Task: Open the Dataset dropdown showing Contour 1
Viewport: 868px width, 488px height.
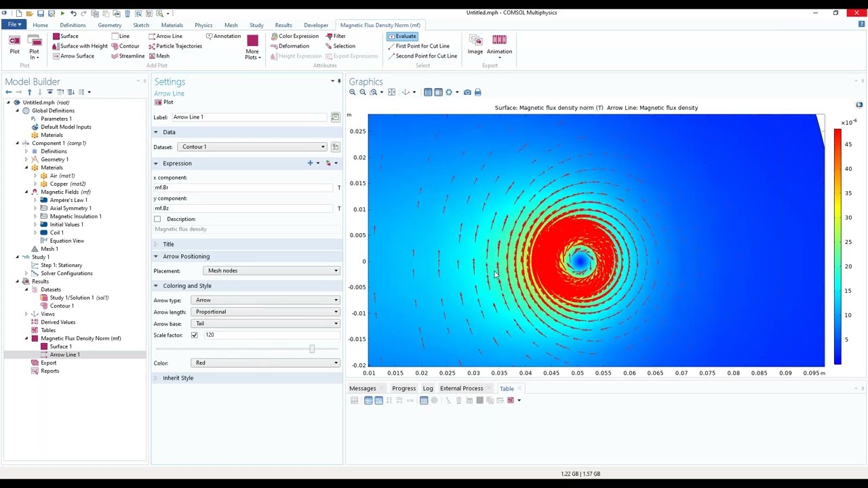Action: [252, 146]
